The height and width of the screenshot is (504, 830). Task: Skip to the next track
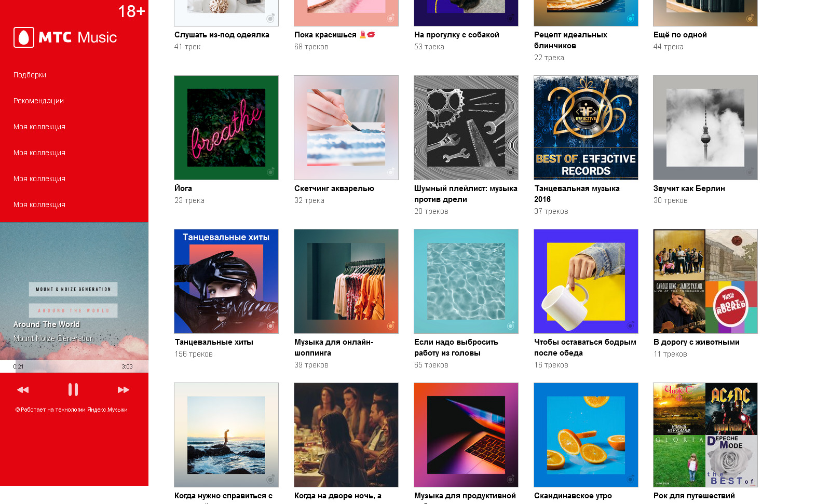click(123, 390)
